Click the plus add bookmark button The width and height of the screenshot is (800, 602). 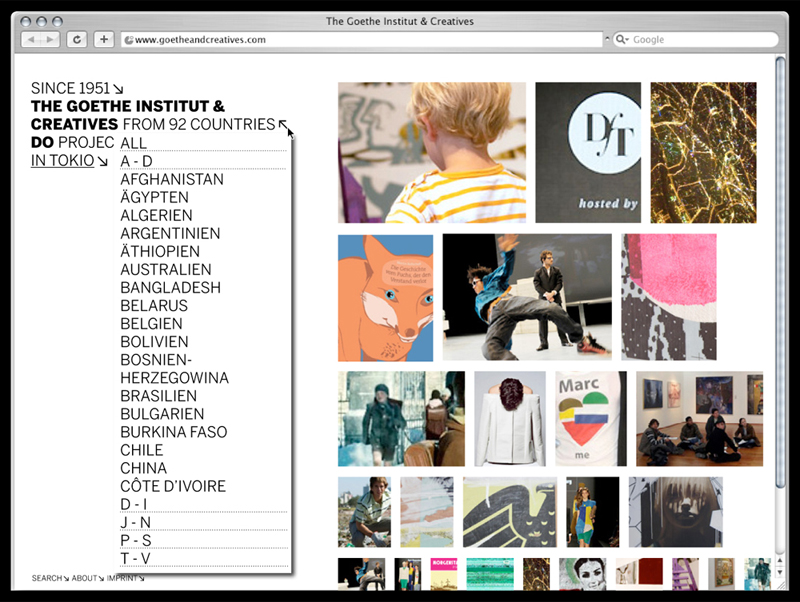point(104,39)
